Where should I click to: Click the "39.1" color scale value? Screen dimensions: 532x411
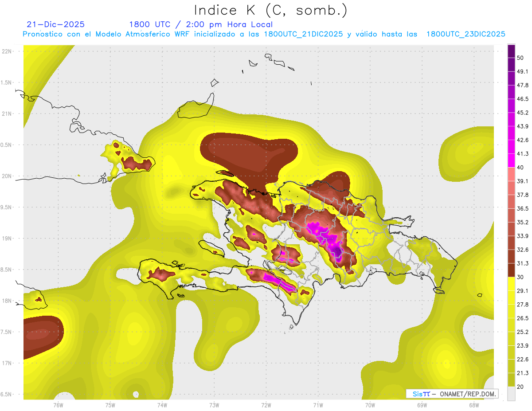click(x=522, y=181)
